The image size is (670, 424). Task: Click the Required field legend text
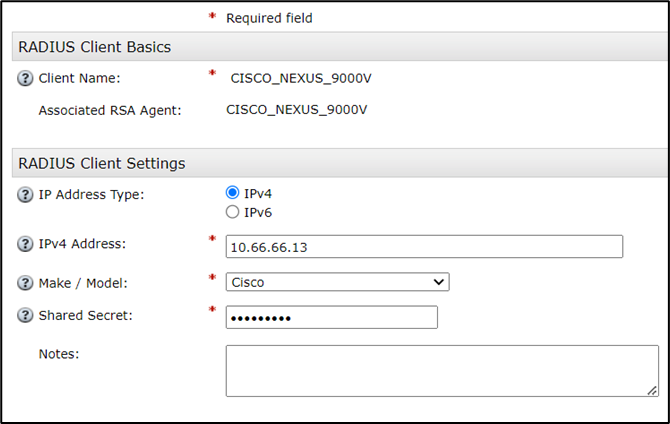pyautogui.click(x=269, y=17)
